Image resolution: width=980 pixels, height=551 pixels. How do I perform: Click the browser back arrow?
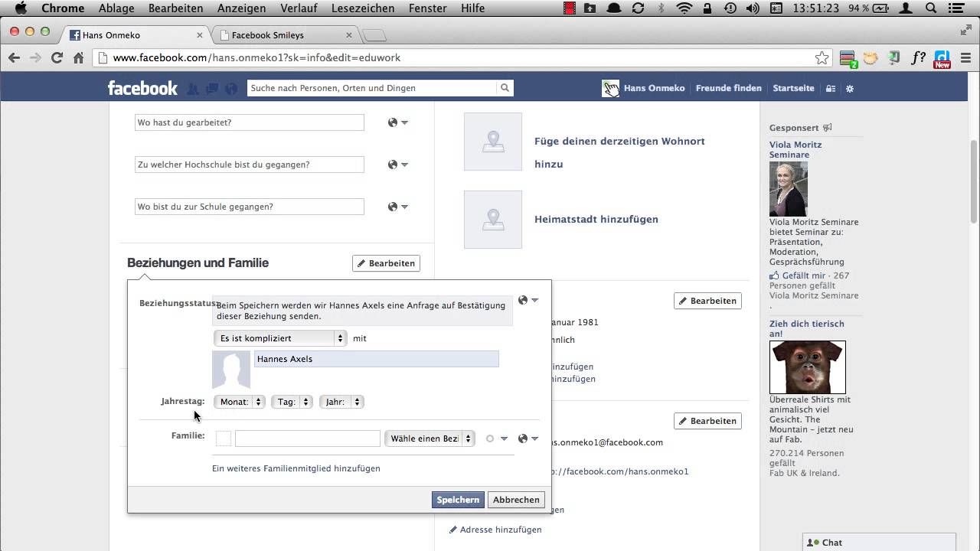(14, 57)
